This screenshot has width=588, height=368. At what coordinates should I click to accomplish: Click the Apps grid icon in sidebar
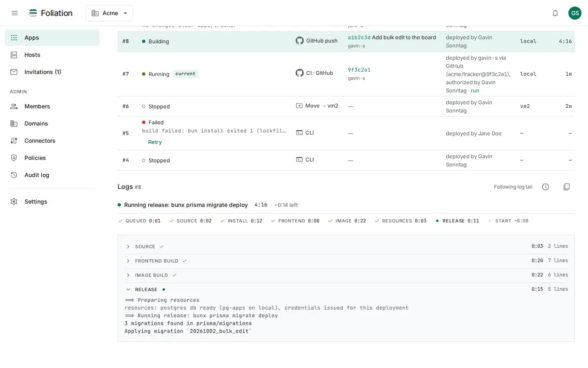14,38
